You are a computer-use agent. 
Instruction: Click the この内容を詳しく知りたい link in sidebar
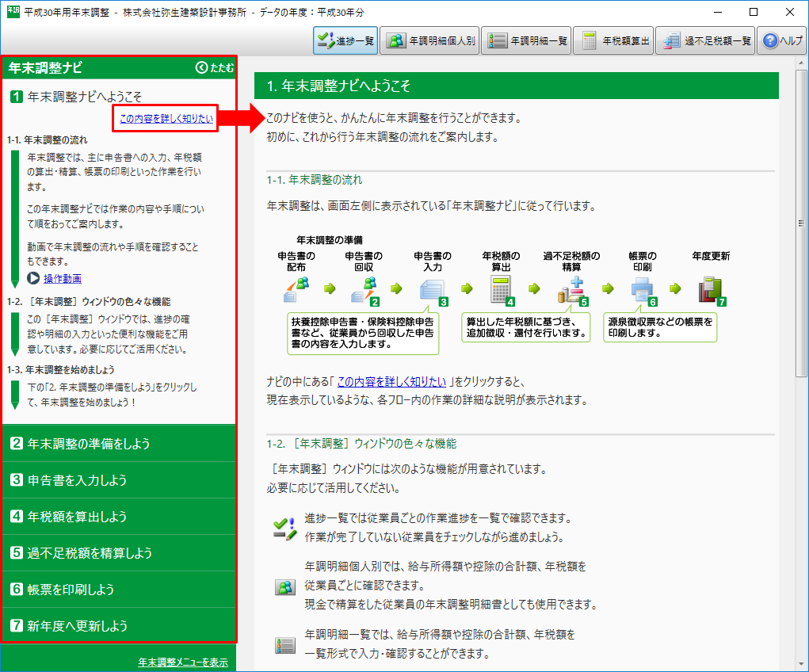point(166,119)
